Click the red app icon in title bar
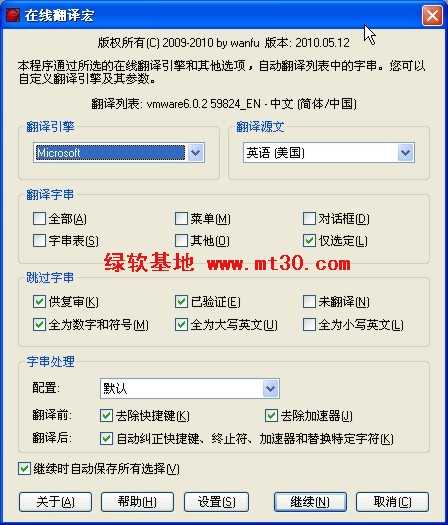The width and height of the screenshot is (448, 525). 13,15
